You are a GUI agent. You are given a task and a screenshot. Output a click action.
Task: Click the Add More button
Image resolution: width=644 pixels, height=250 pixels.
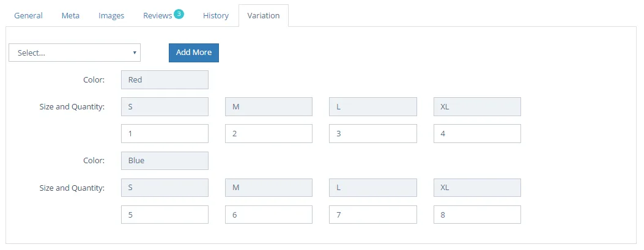pos(193,53)
